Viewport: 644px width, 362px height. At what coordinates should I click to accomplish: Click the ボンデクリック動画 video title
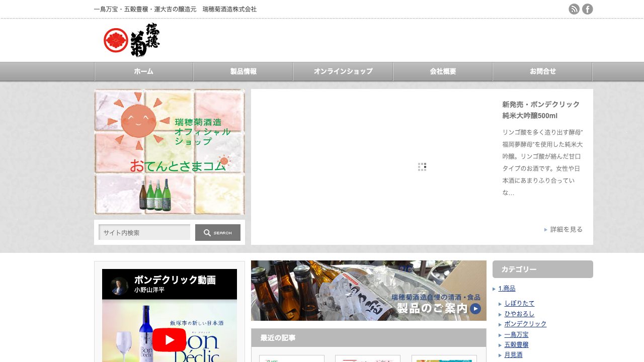175,280
